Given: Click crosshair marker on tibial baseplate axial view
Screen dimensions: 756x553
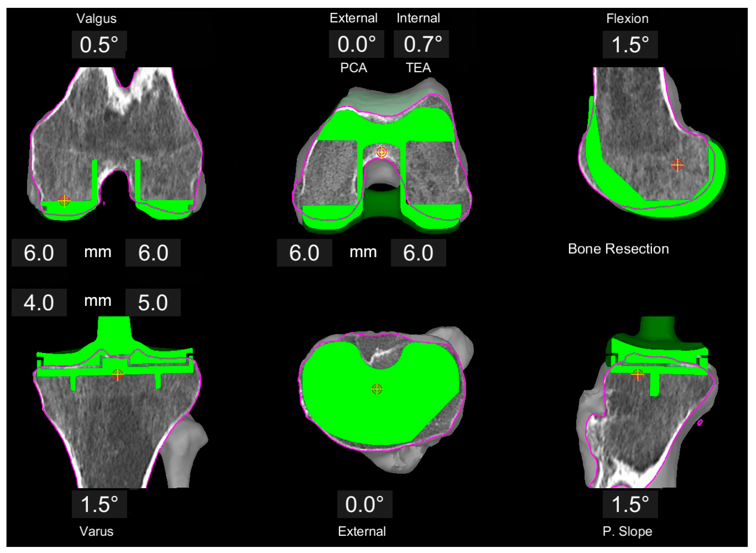Looking at the screenshot, I should click(377, 389).
